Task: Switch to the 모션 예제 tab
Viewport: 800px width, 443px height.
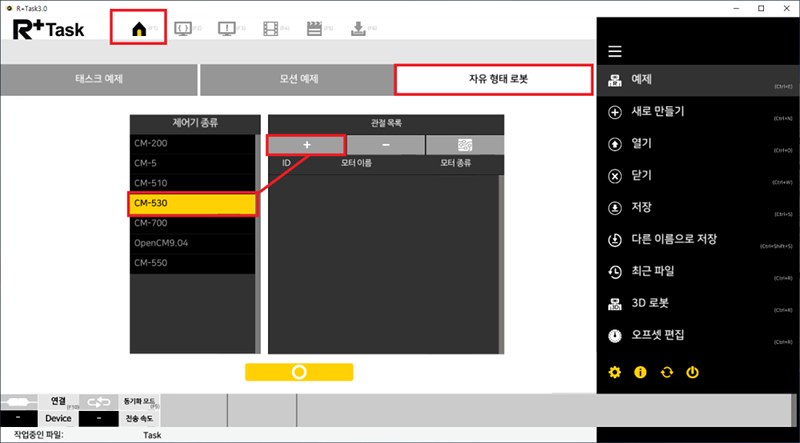Action: coord(297,79)
